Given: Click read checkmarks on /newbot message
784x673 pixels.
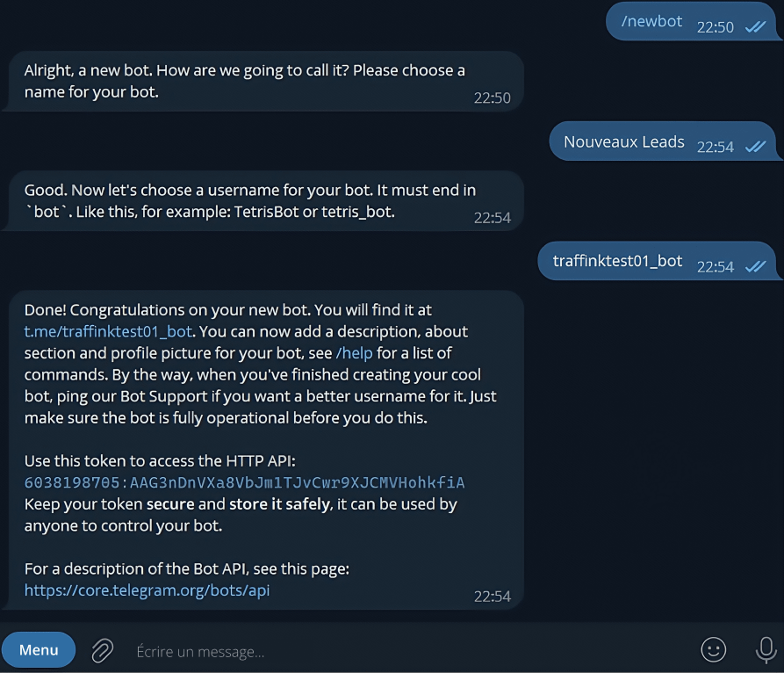Looking at the screenshot, I should [x=755, y=27].
